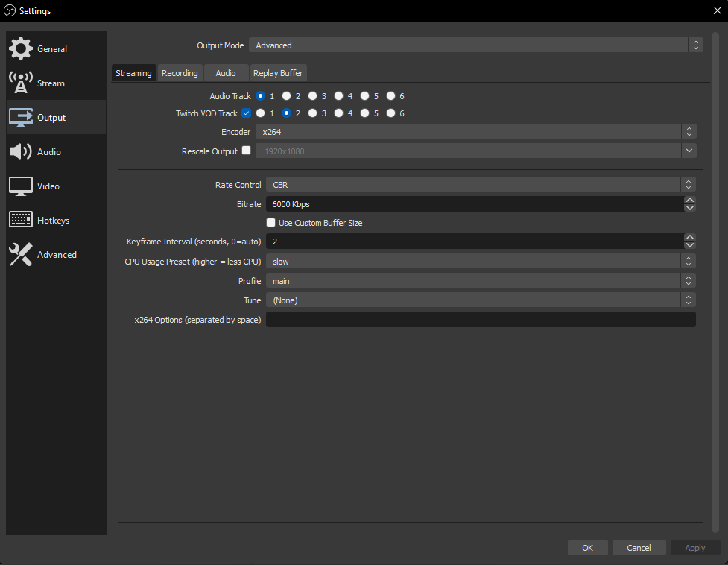728x565 pixels.
Task: Increase Keyframe Interval with up arrow
Action: pos(690,237)
